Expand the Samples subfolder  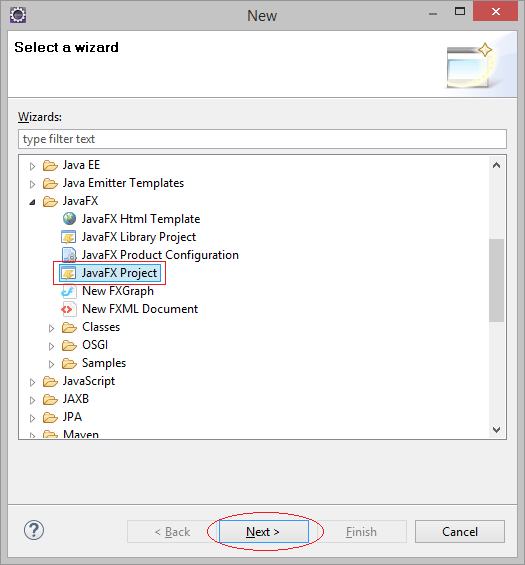(x=52, y=364)
